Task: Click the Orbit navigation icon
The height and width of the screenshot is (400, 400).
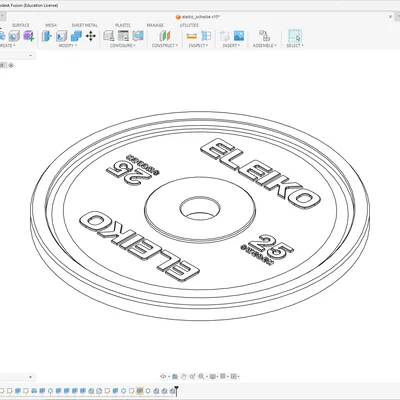Action: pyautogui.click(x=163, y=376)
